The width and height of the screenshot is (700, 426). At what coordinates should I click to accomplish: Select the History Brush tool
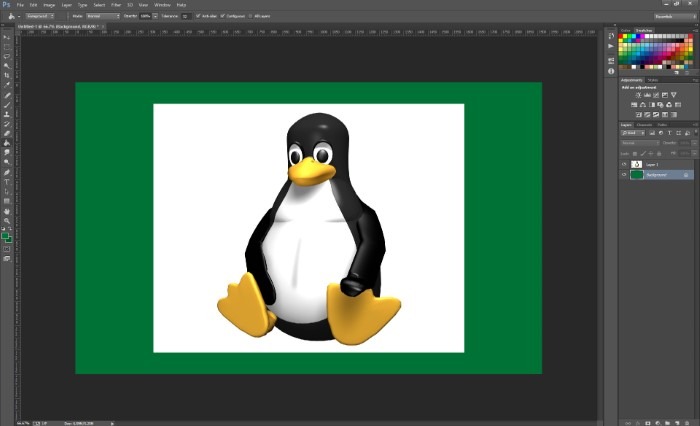coord(7,124)
